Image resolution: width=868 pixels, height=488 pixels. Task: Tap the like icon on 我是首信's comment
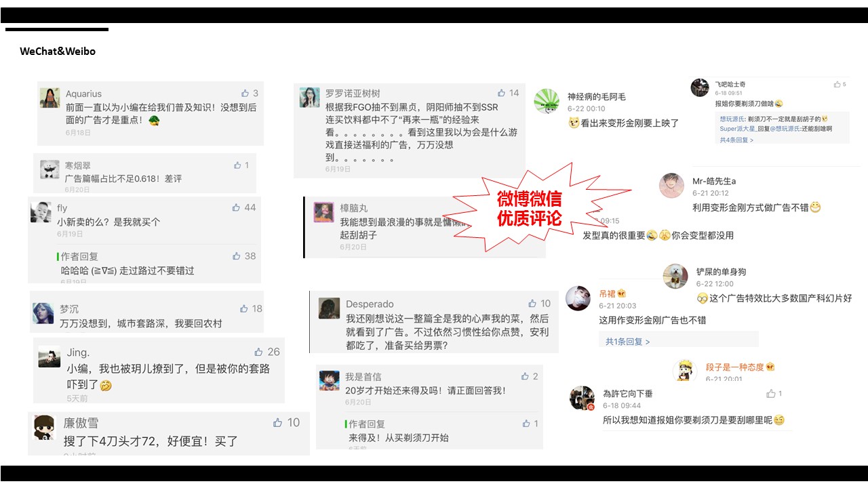coord(525,376)
